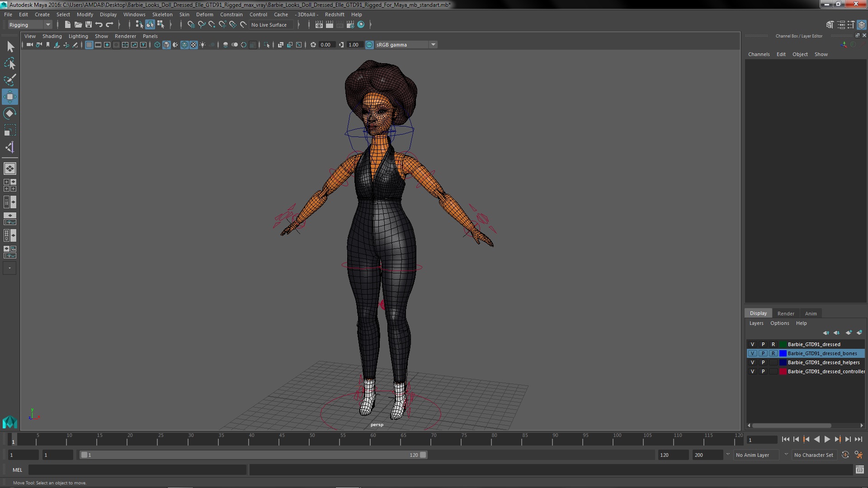Open the layer editor Options menu
Viewport: 868px width, 488px height.
(x=779, y=323)
